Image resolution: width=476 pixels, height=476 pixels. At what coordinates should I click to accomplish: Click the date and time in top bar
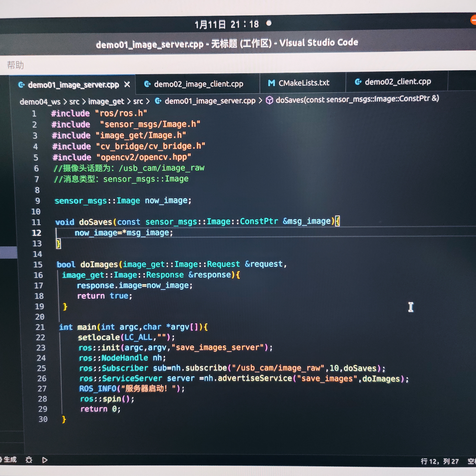click(226, 24)
